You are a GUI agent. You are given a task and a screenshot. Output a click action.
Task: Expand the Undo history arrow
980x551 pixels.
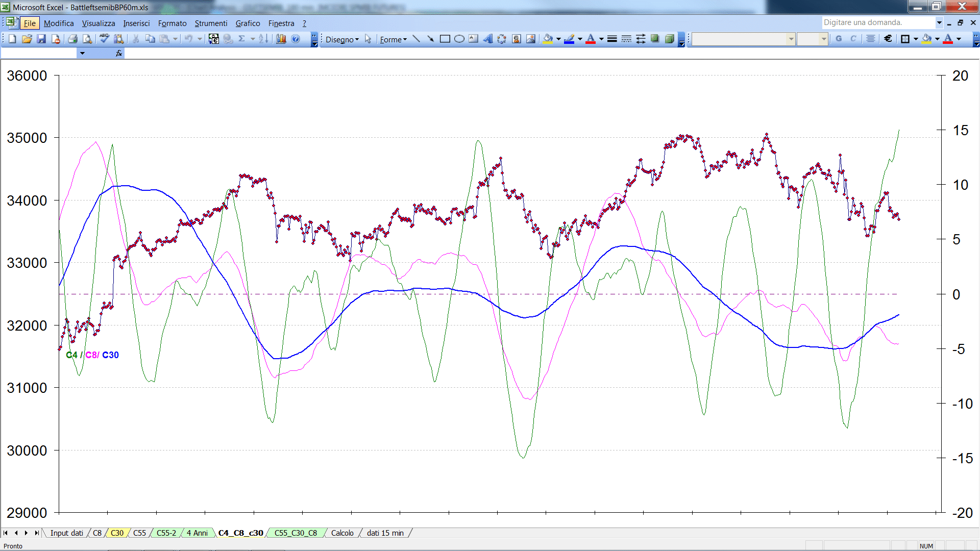(200, 39)
